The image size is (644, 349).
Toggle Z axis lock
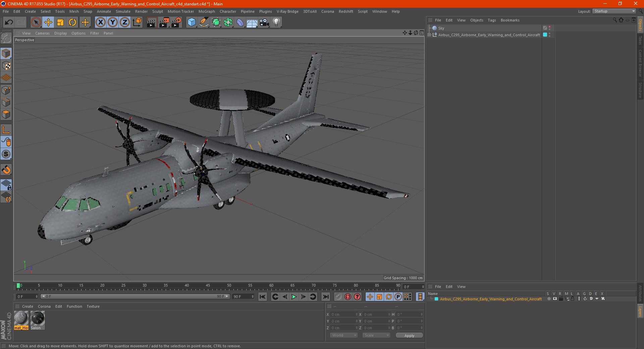coord(125,22)
